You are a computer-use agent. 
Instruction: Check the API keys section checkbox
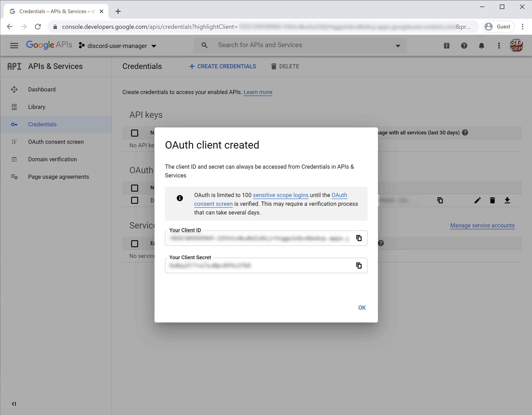coord(134,133)
